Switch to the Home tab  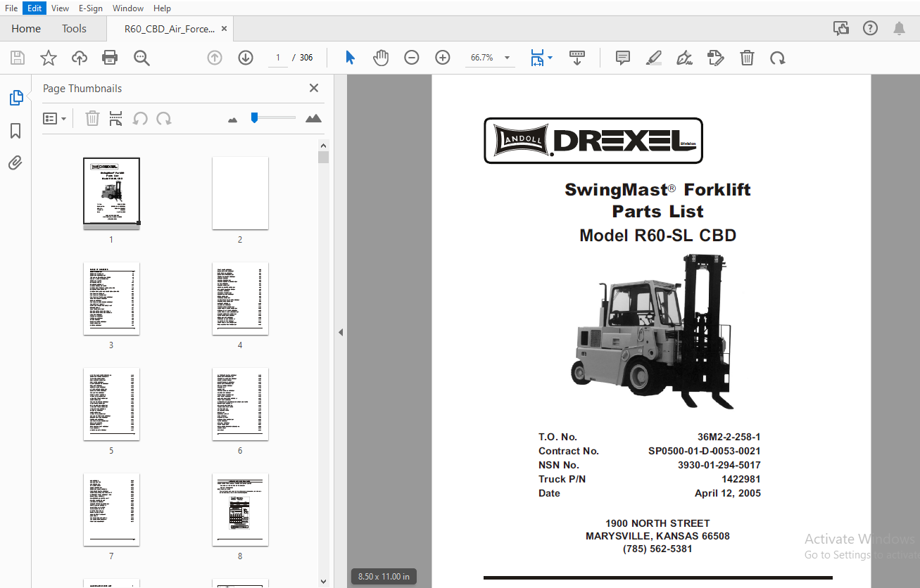click(26, 29)
